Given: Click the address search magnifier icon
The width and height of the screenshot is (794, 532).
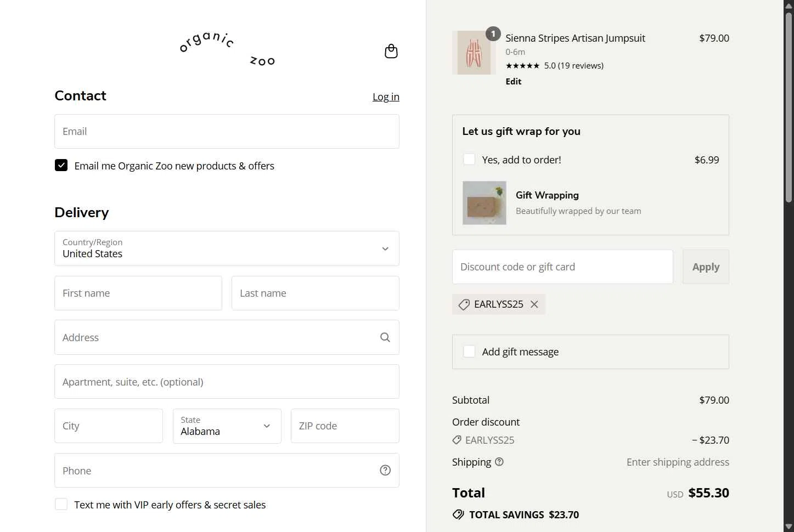Looking at the screenshot, I should pyautogui.click(x=385, y=337).
